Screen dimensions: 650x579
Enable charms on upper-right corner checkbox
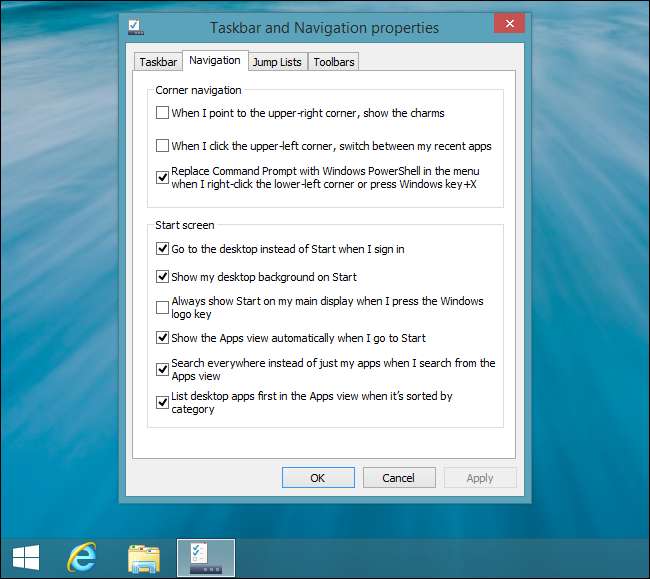163,114
